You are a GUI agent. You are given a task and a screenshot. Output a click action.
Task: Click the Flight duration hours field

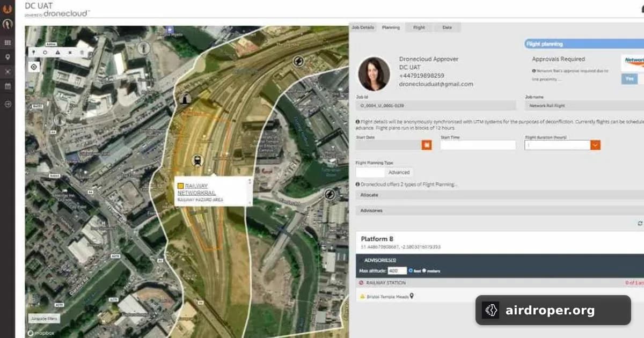(558, 145)
